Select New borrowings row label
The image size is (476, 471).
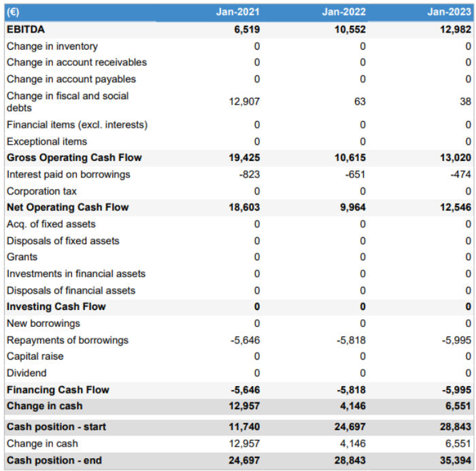pyautogui.click(x=43, y=324)
